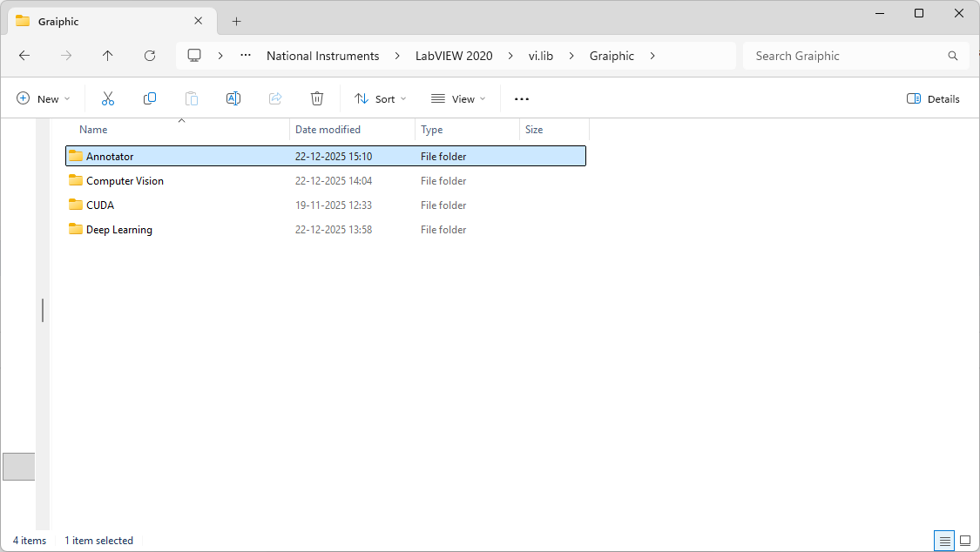Switch to compact list view in status bar
Viewport: 980px width, 552px height.
coord(944,541)
